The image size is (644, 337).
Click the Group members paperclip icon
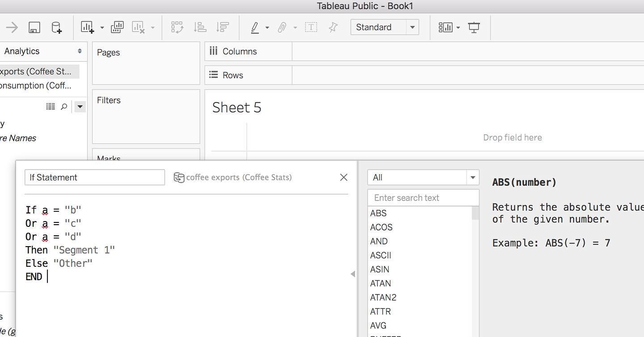coord(282,27)
